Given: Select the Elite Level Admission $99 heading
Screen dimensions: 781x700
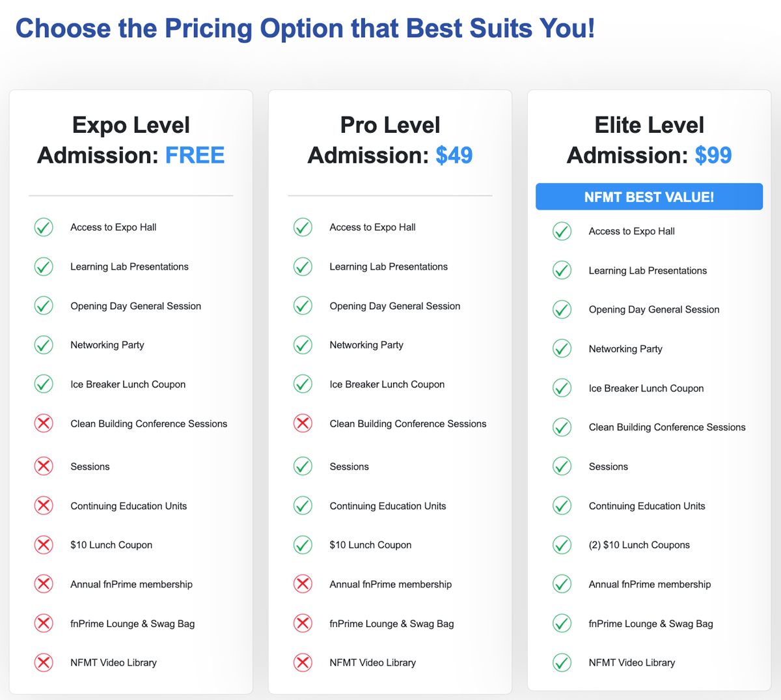Looking at the screenshot, I should [x=649, y=140].
